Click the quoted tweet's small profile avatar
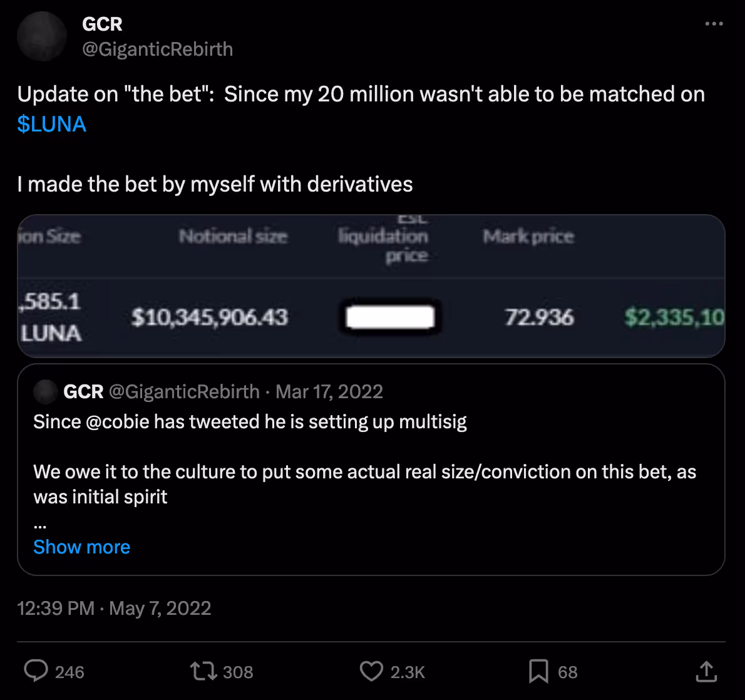 [x=44, y=392]
